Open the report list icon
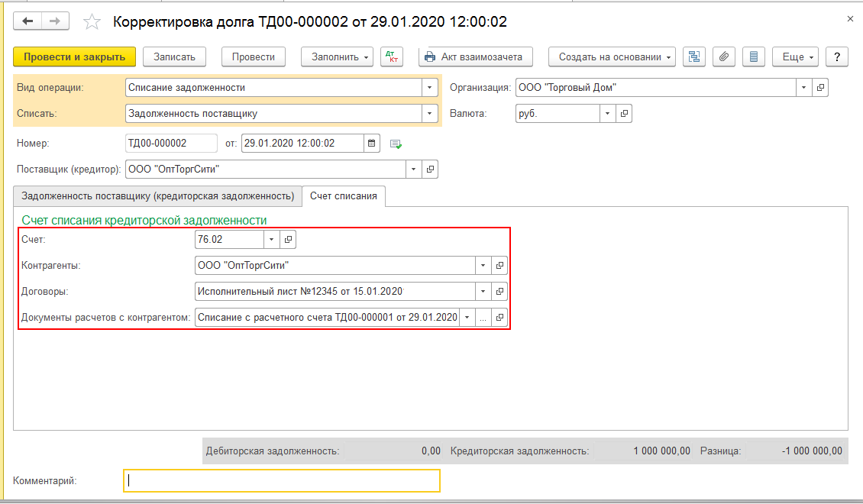This screenshot has width=863, height=504. pyautogui.click(x=754, y=57)
